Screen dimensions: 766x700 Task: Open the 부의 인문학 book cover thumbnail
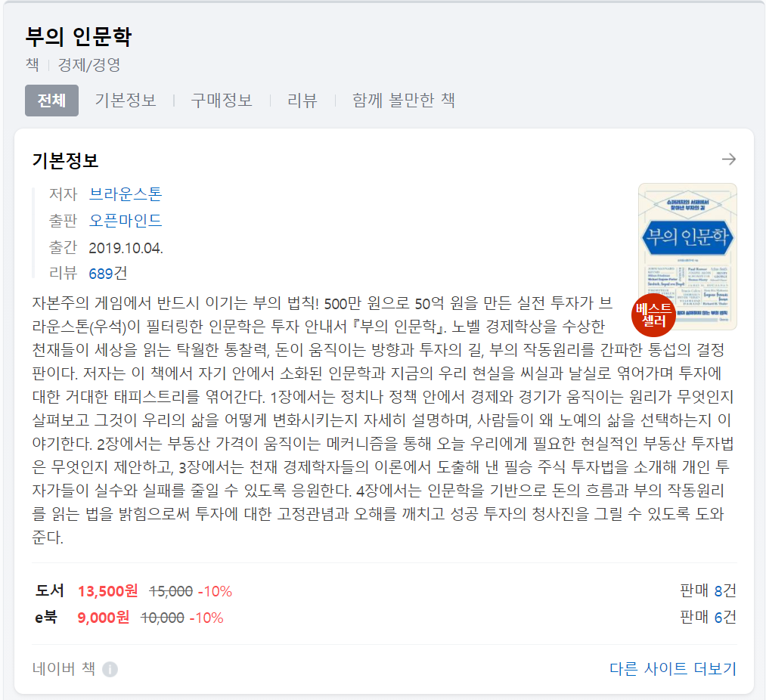[687, 256]
